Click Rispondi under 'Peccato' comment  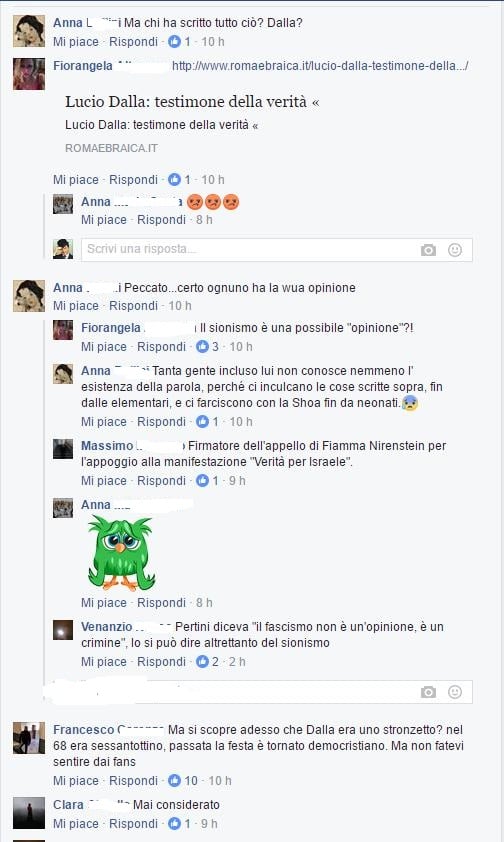click(133, 306)
